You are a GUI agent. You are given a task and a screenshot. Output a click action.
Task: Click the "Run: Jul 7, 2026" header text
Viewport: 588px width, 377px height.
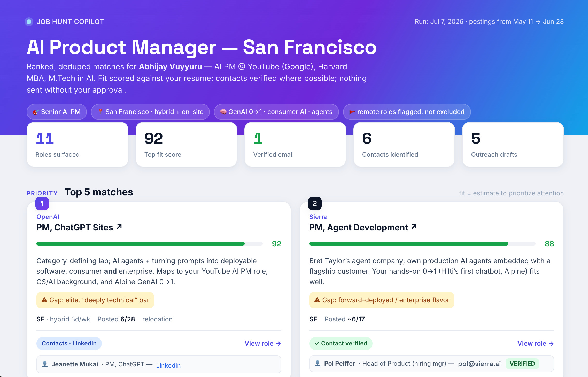(x=439, y=21)
